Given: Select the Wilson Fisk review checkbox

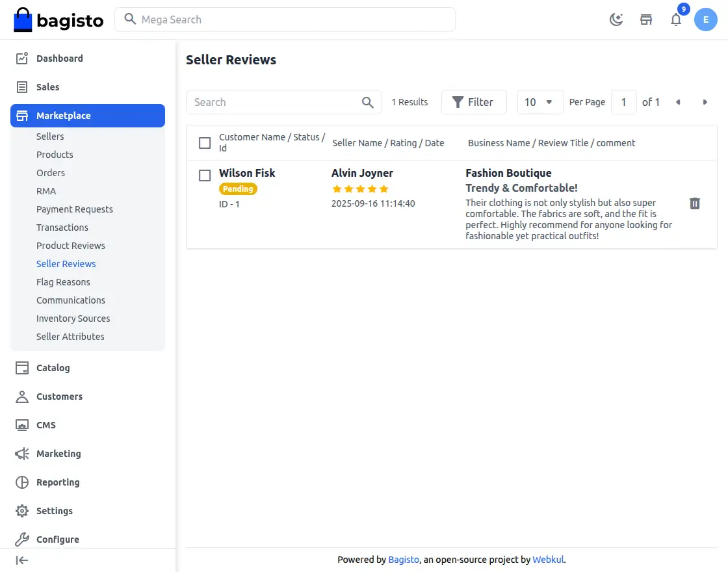Looking at the screenshot, I should (x=205, y=175).
